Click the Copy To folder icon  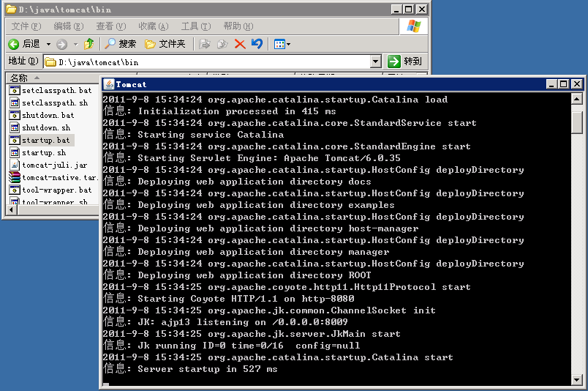pyautogui.click(x=222, y=44)
